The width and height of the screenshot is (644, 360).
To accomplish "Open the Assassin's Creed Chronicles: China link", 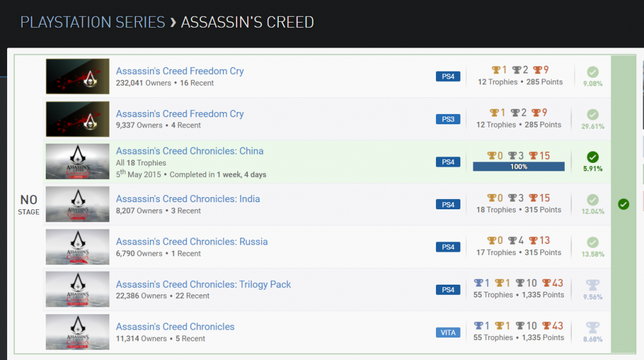I will (x=189, y=151).
